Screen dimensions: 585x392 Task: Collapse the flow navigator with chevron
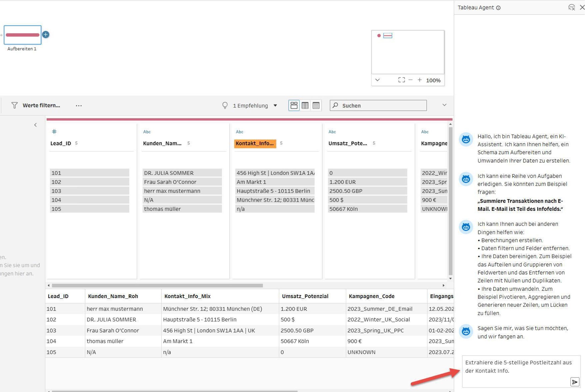tap(378, 80)
